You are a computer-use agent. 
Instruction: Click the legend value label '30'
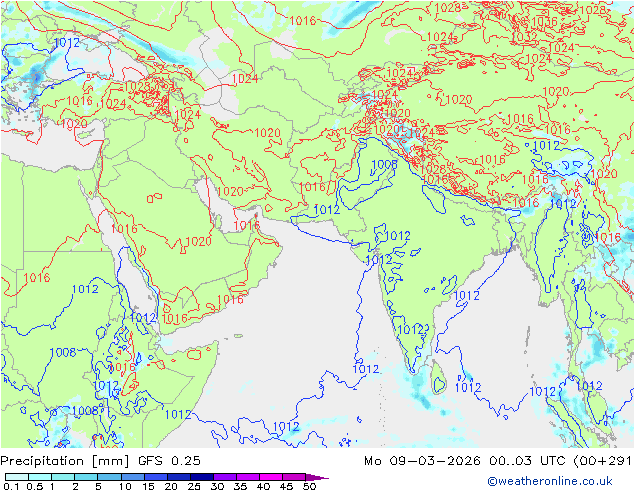tap(218, 486)
